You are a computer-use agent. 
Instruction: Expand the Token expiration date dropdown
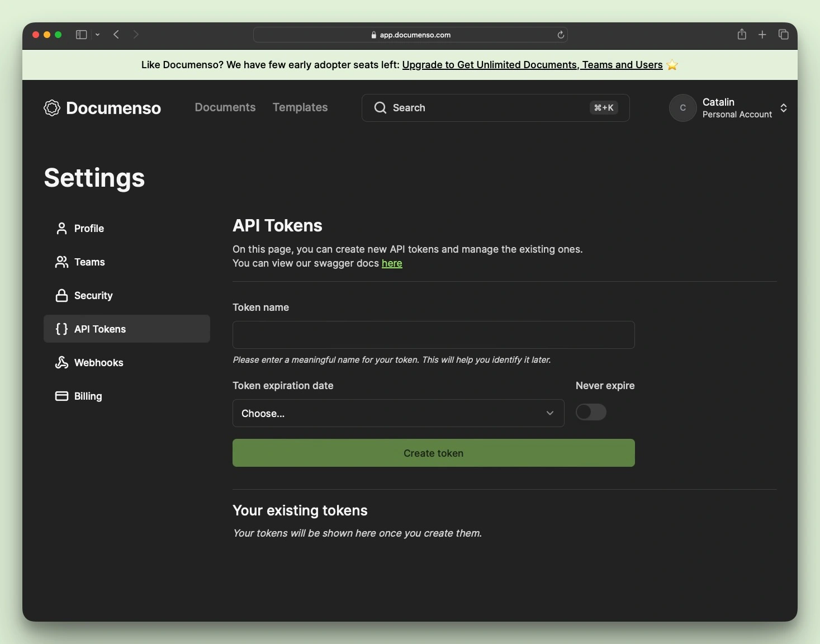coord(398,413)
